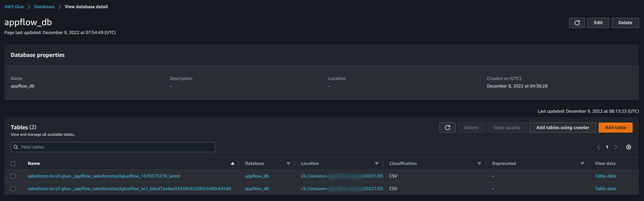The image size is (644, 201).
Task: Sort by Deprecated column arrow
Action: click(582, 164)
